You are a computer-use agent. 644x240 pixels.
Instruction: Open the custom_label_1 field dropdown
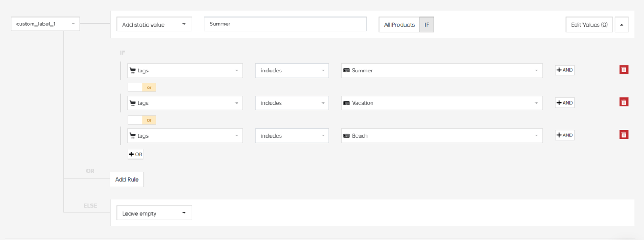click(x=45, y=24)
